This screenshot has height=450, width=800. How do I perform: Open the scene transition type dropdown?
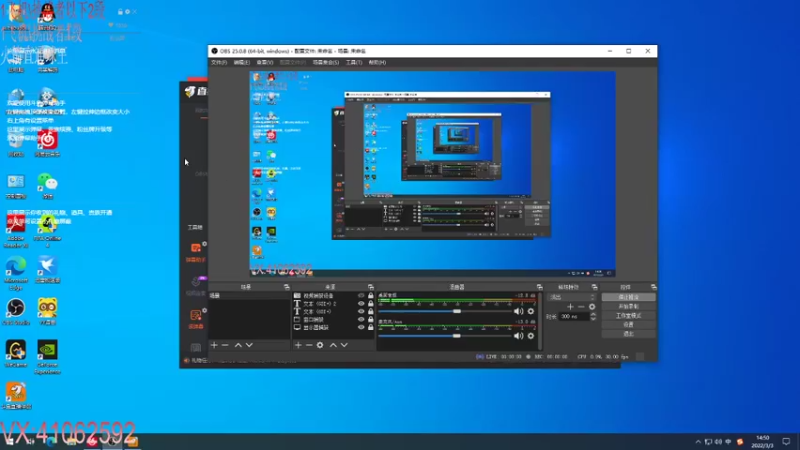pos(571,297)
